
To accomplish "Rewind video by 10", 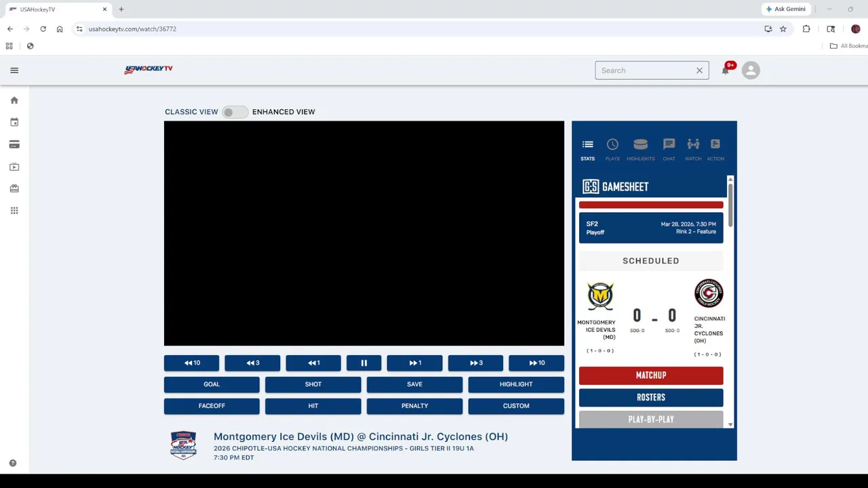I will [192, 363].
